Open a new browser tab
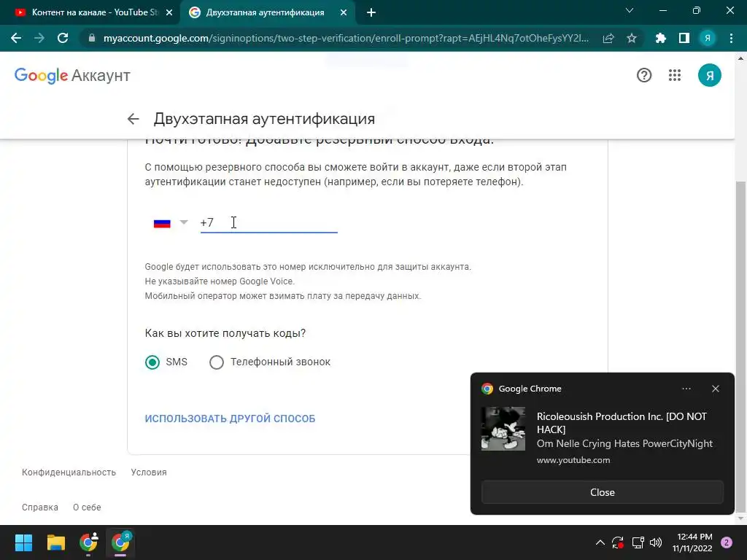 tap(371, 13)
